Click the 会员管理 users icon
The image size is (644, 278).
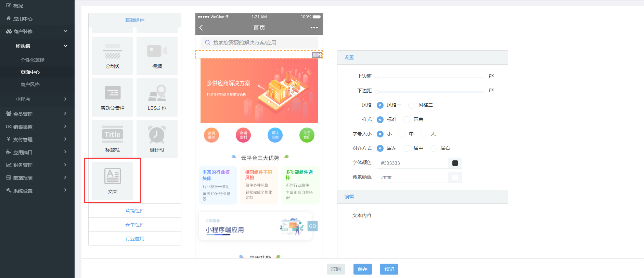[x=9, y=114]
